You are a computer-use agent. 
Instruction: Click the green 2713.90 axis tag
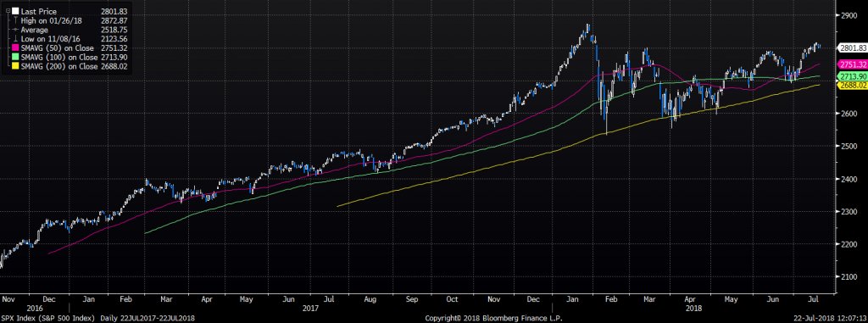(852, 76)
